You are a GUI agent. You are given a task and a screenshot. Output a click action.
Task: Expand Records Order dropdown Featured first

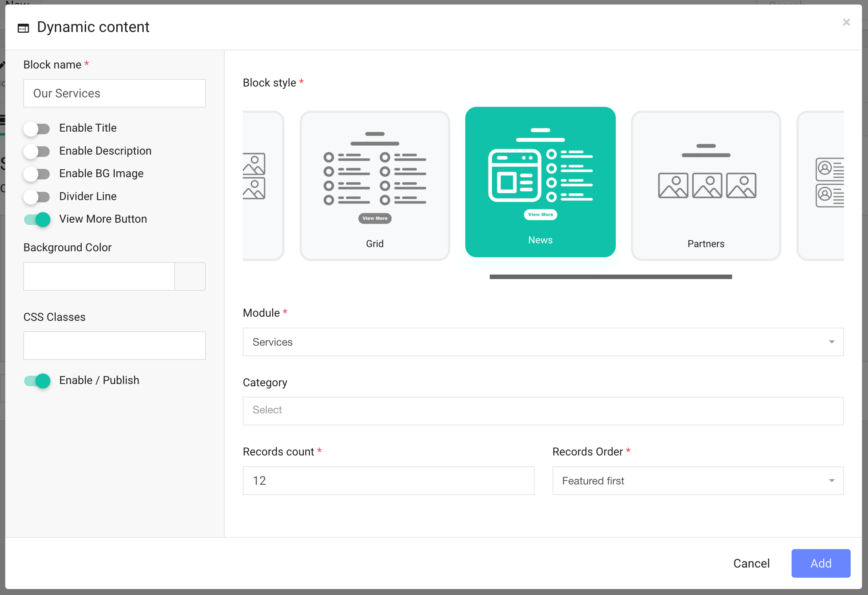(697, 481)
